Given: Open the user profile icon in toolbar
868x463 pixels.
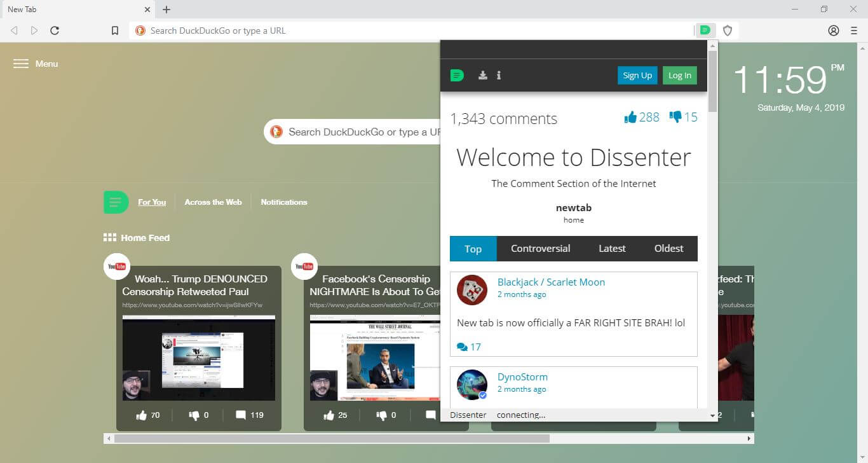Looking at the screenshot, I should point(834,30).
